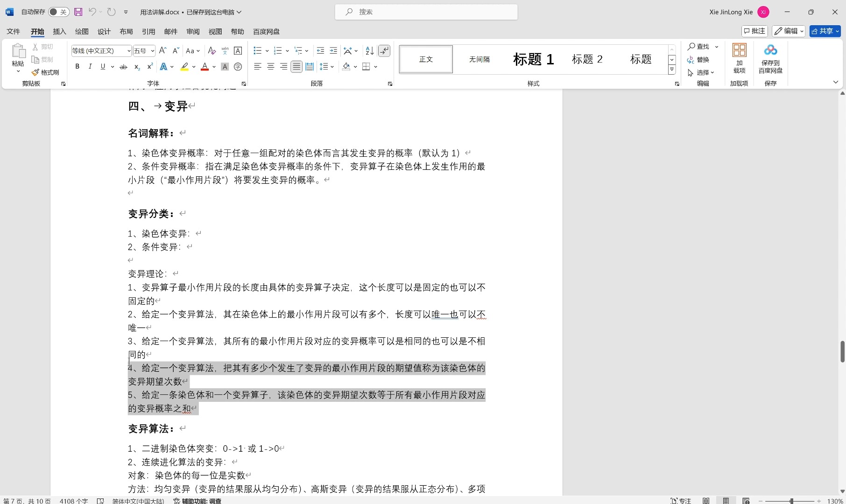Open the 文件 menu
The width and height of the screenshot is (846, 504).
(x=14, y=31)
